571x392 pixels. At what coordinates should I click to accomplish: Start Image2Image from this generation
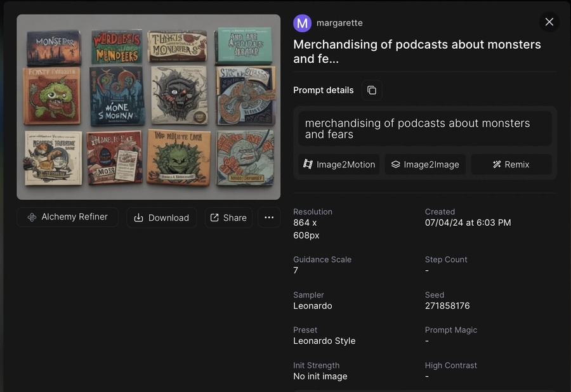pyautogui.click(x=425, y=164)
